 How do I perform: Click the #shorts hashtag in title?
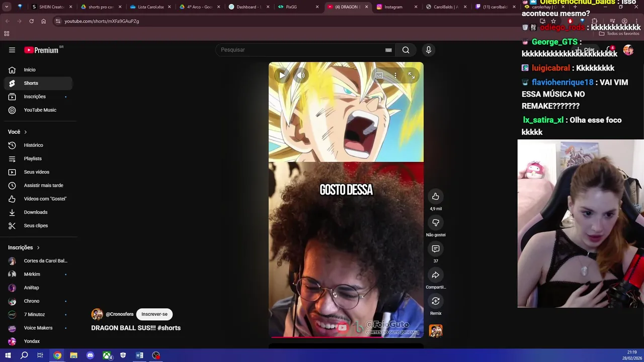click(x=169, y=328)
